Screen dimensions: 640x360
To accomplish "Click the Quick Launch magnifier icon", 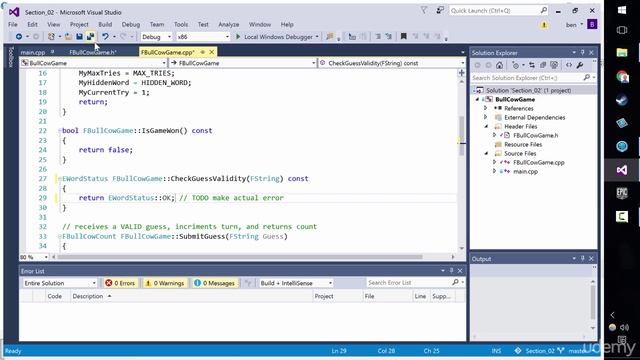I will (544, 11).
